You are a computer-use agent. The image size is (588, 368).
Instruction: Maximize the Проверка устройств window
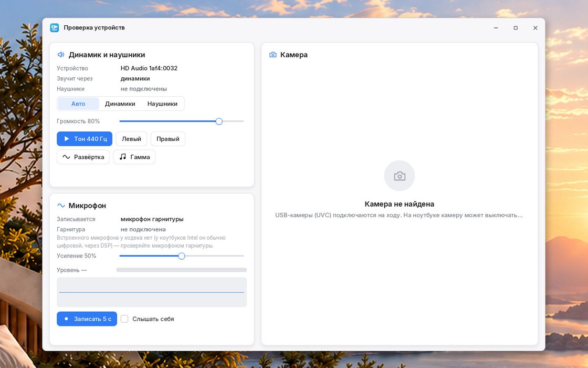(x=516, y=28)
